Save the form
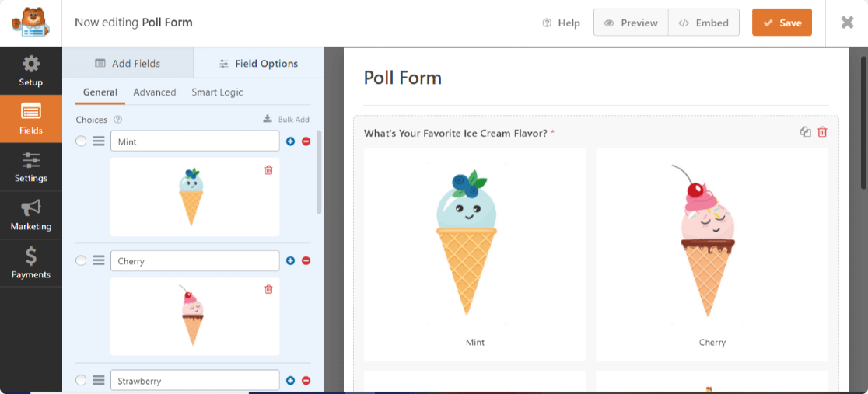Screen dimensions: 868x394 click(782, 23)
